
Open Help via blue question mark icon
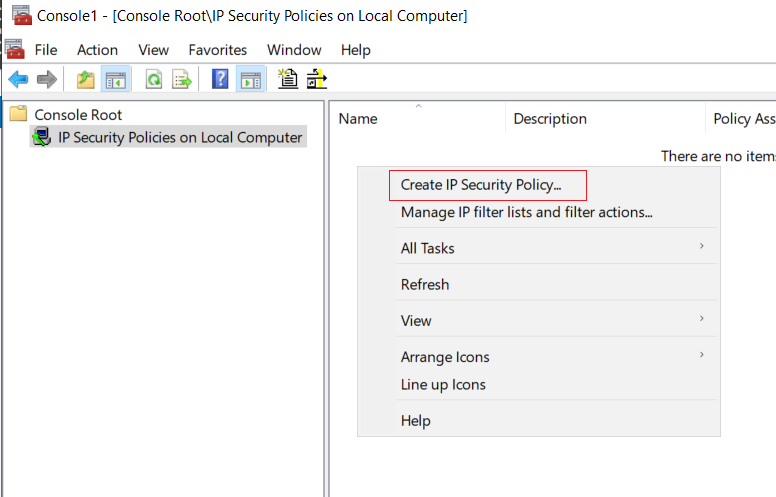click(220, 79)
